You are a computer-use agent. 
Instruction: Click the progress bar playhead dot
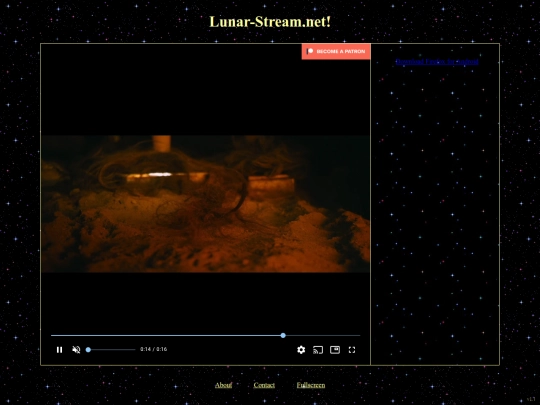[x=283, y=335]
